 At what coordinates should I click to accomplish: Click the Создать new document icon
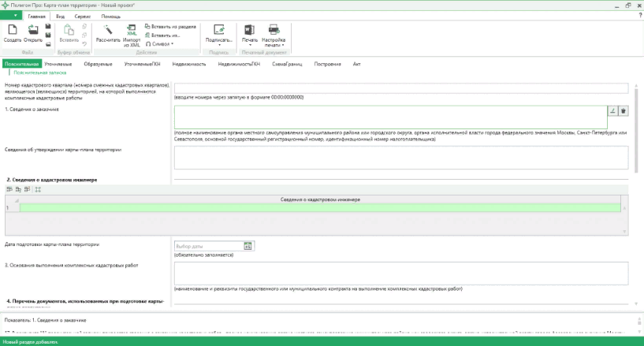13,30
